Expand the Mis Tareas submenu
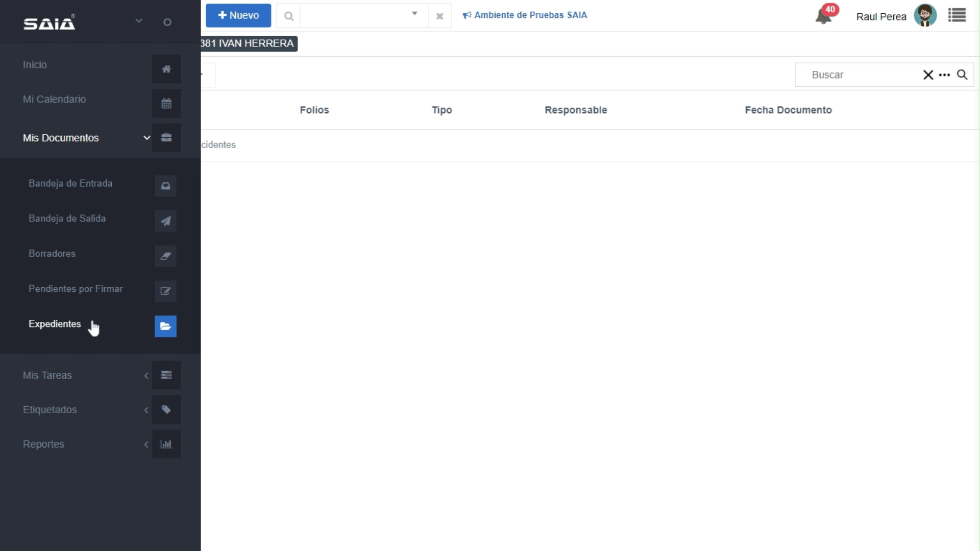Screen dimensions: 980x551 146,375
